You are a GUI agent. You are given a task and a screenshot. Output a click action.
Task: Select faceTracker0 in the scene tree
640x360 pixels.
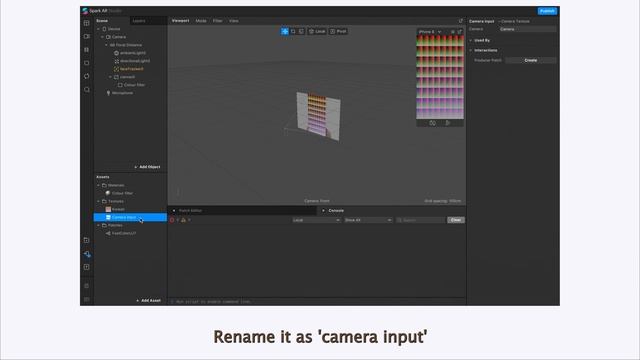(129, 69)
